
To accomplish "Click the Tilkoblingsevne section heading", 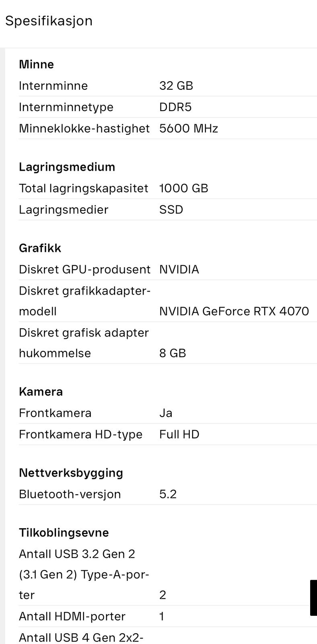I will coord(64,533).
